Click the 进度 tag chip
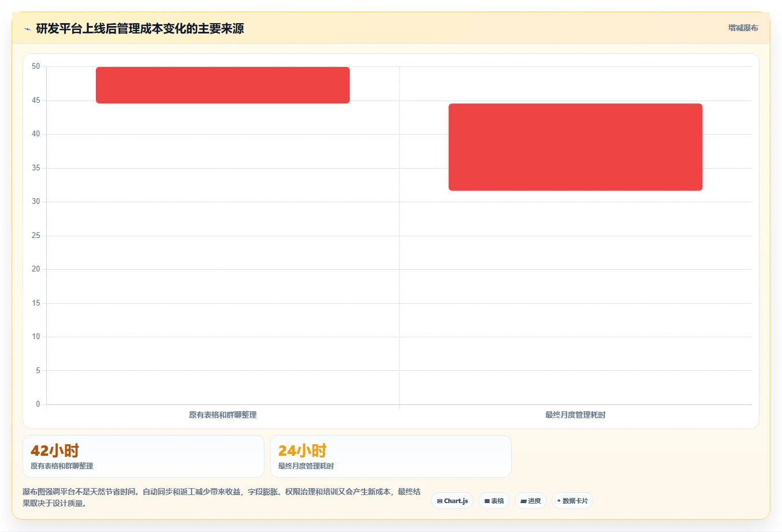This screenshot has width=782, height=532. point(531,501)
